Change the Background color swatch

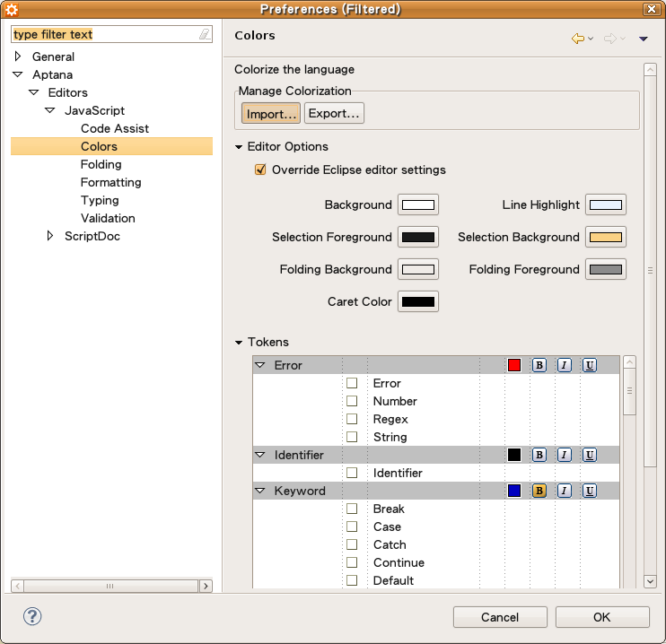pyautogui.click(x=418, y=205)
